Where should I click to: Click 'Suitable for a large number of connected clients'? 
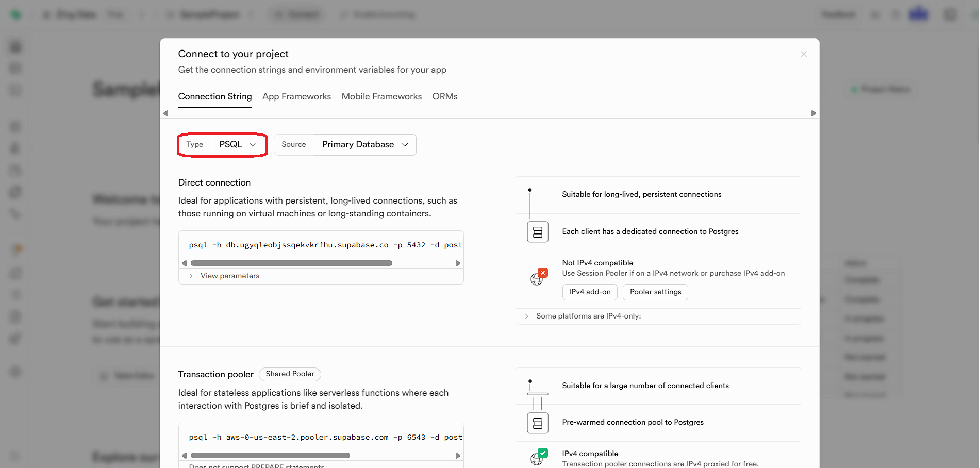point(645,386)
